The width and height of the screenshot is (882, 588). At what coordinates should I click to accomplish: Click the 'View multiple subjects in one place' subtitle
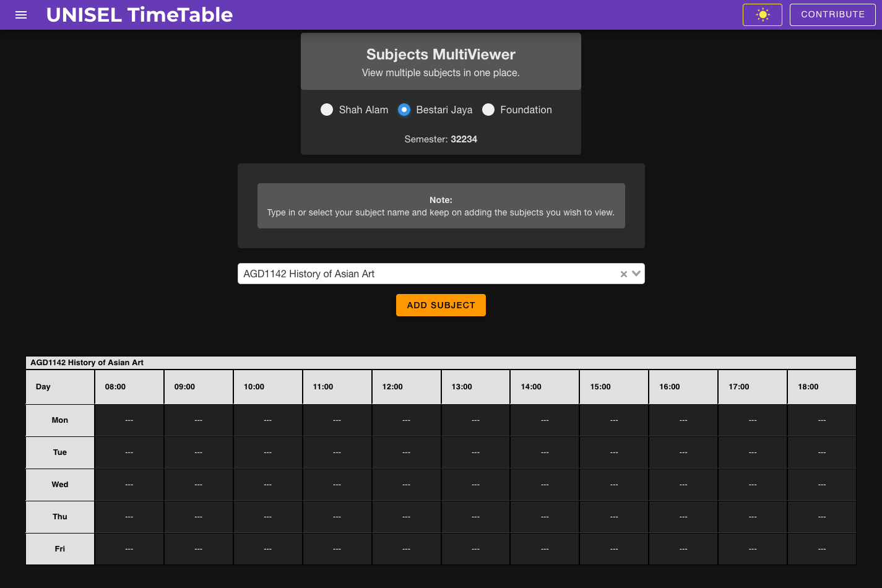[x=441, y=73]
